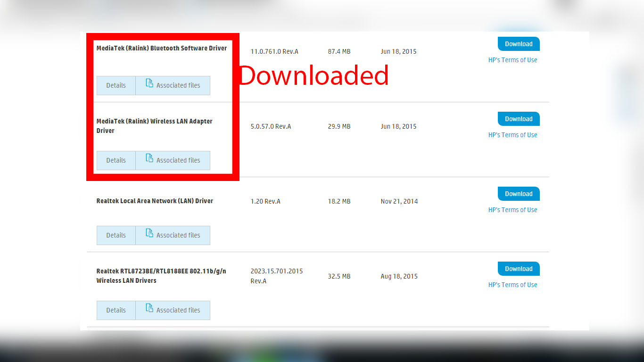Select the title 'MediaTek (Ralink) Bluetooth Software Driver'
Image resolution: width=644 pixels, height=362 pixels.
click(x=162, y=48)
